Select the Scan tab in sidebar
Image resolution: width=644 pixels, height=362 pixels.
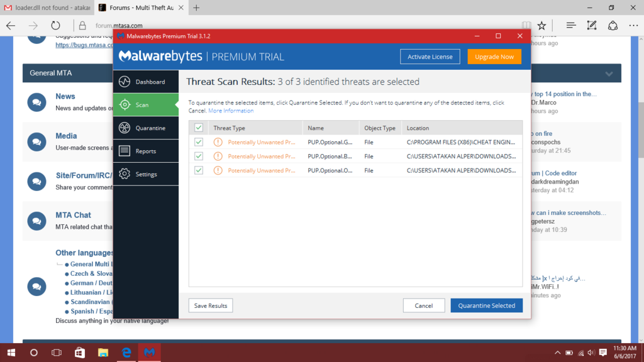click(x=145, y=105)
